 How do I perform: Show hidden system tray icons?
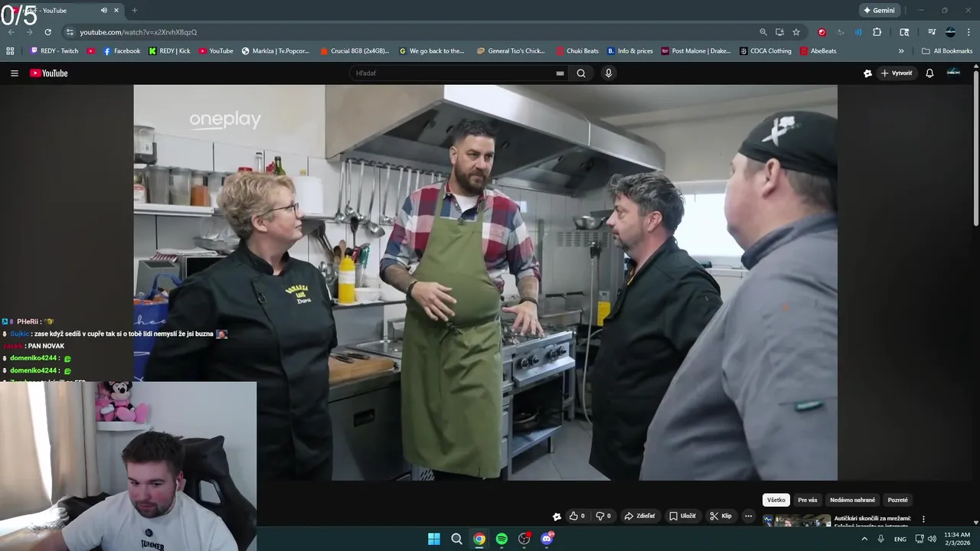click(864, 539)
